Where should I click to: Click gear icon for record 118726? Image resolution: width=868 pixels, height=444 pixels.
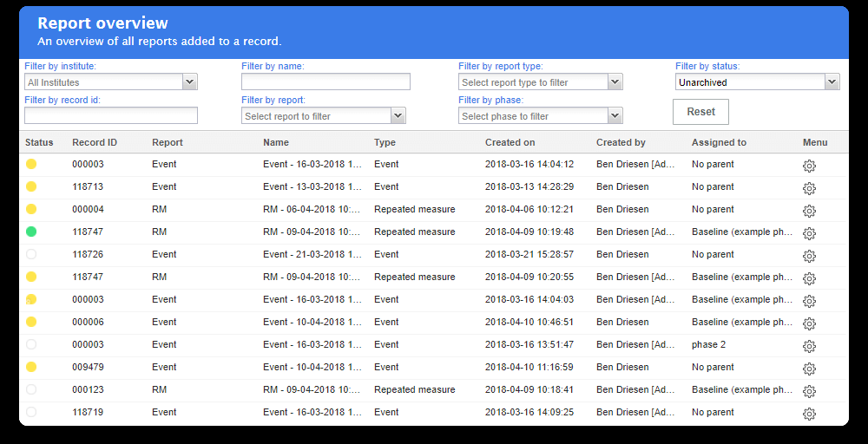click(x=809, y=256)
